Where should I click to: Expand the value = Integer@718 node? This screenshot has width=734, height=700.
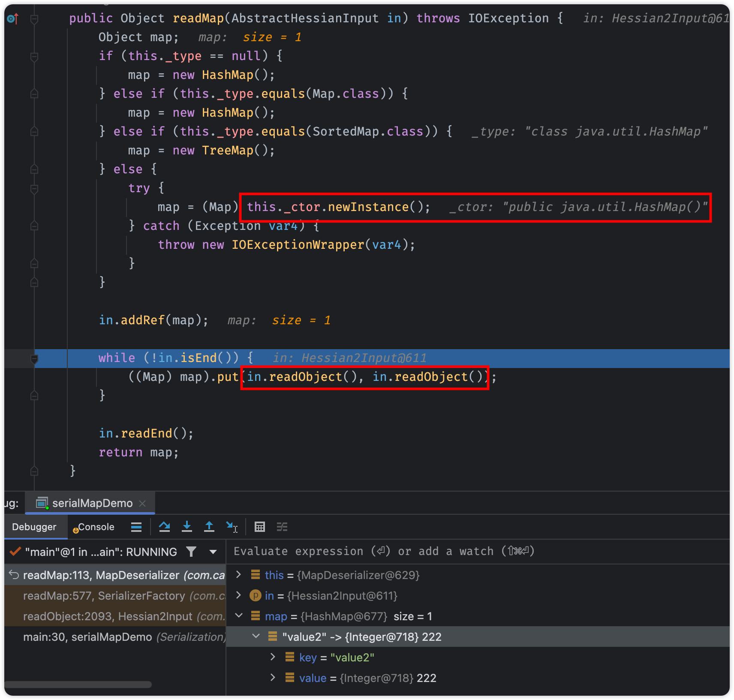click(x=273, y=678)
